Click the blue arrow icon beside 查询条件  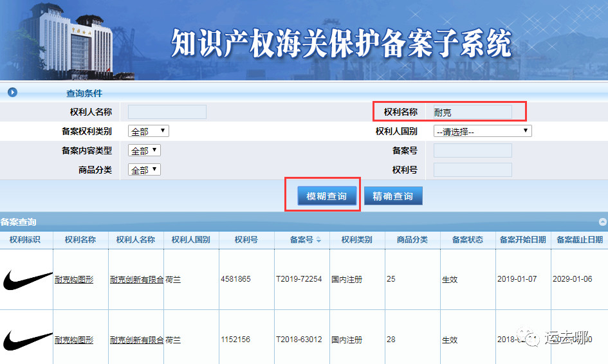click(12, 92)
